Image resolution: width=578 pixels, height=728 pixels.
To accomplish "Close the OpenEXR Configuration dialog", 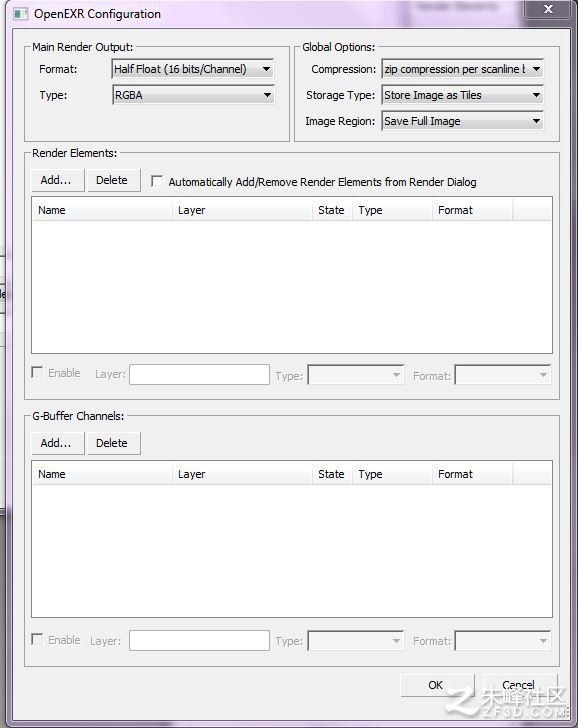I will click(x=548, y=9).
